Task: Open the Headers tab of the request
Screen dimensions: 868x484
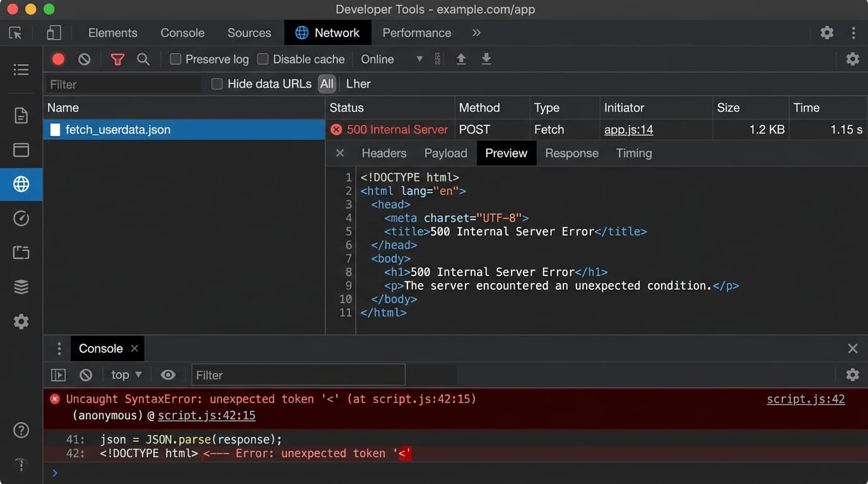Action: pyautogui.click(x=384, y=153)
